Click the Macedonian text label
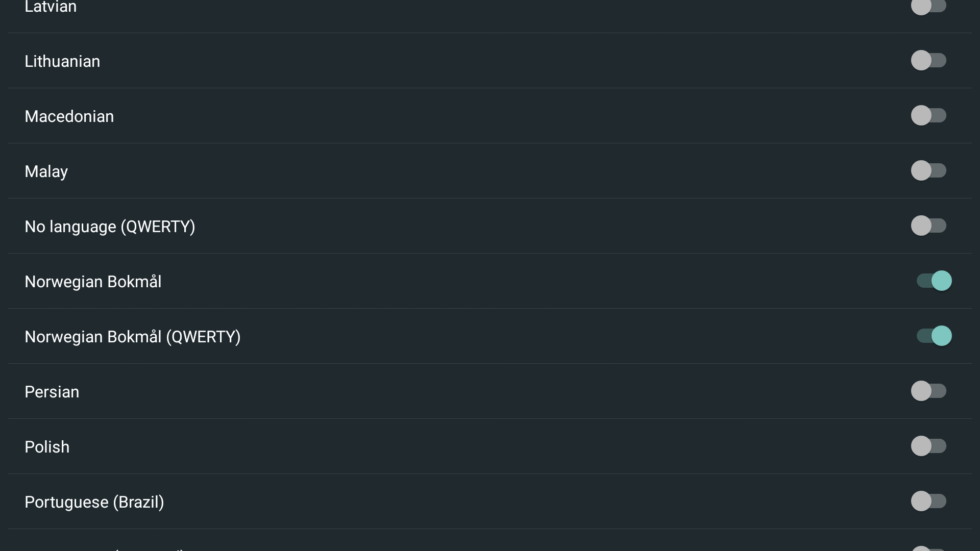 pyautogui.click(x=69, y=116)
